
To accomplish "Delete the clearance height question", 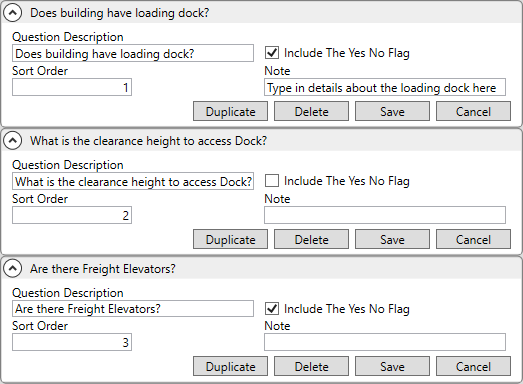I will tap(312, 239).
